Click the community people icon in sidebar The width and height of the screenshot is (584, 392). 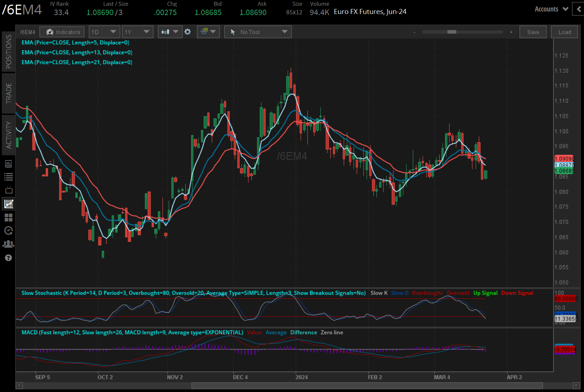pyautogui.click(x=9, y=244)
